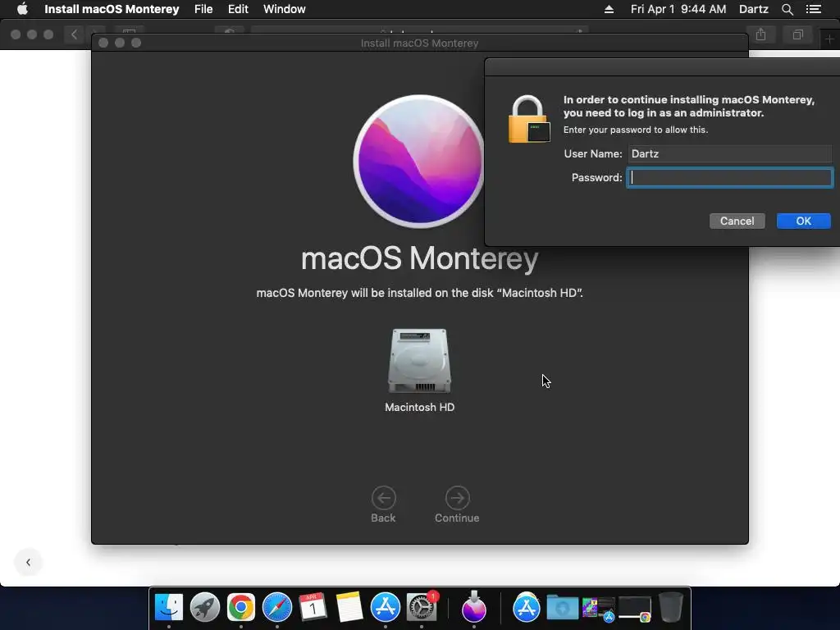This screenshot has height=630, width=840.
Task: Open the Install macOS Monterey app menu
Action: click(112, 9)
